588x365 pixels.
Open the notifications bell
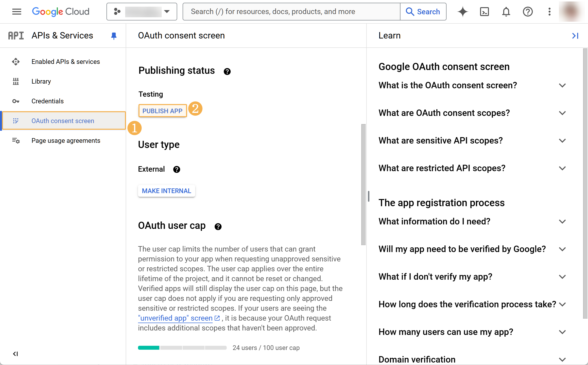pyautogui.click(x=506, y=12)
